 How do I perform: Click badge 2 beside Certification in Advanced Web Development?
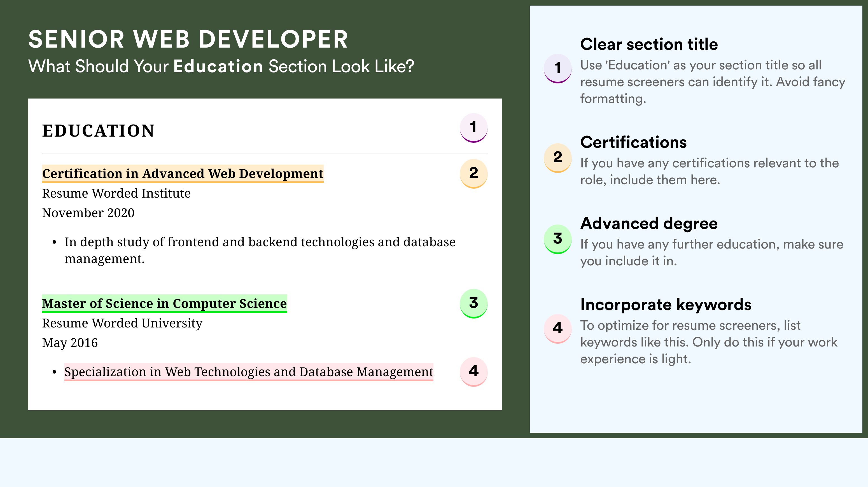point(473,174)
